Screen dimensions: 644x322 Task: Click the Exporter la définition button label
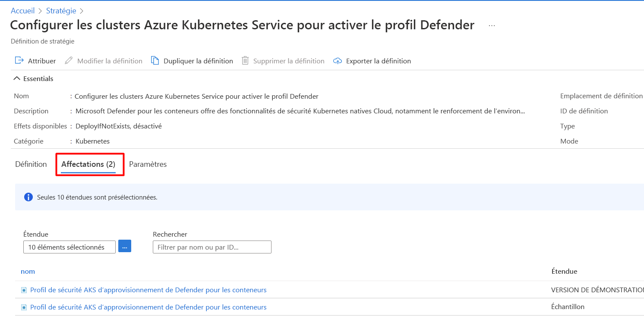379,61
